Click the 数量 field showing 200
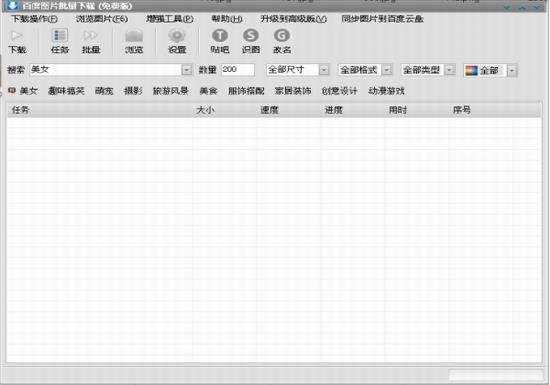The width and height of the screenshot is (550, 385). coord(237,70)
